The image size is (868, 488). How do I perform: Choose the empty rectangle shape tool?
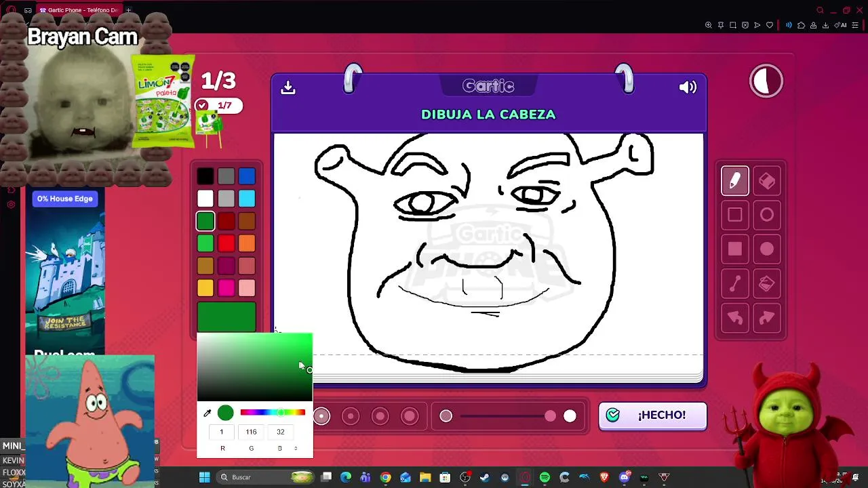(x=735, y=215)
